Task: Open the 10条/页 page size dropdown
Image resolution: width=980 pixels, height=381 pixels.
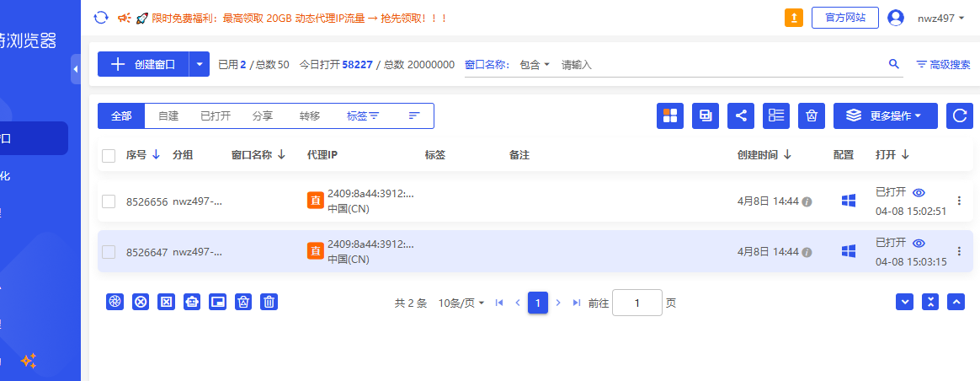Action: (461, 303)
